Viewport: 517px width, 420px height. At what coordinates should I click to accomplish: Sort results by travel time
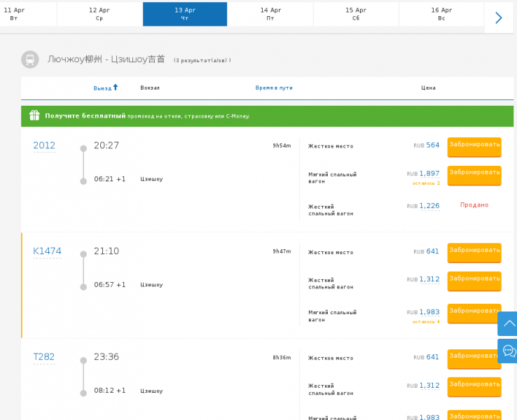[274, 88]
